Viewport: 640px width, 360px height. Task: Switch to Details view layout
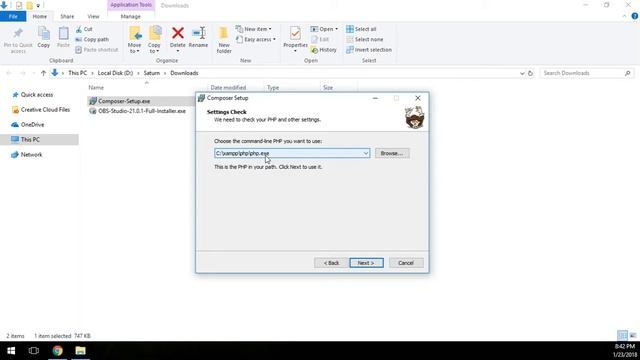(x=622, y=336)
